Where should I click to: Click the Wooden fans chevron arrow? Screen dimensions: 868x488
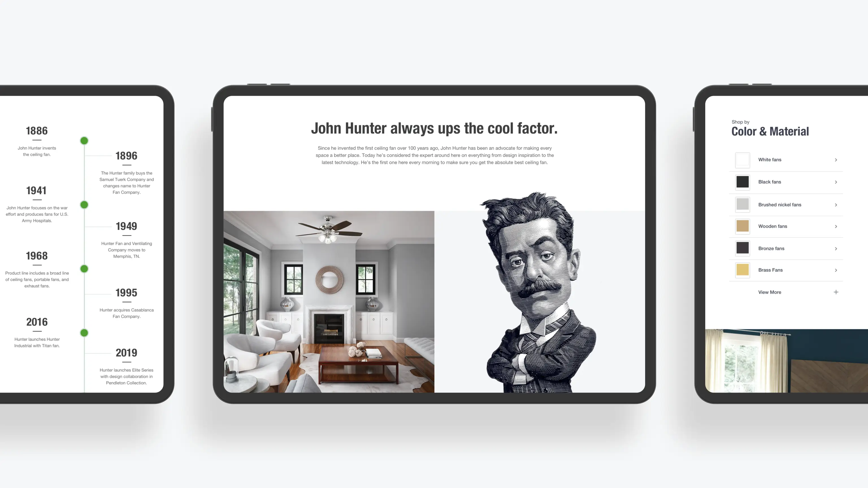pos(835,226)
